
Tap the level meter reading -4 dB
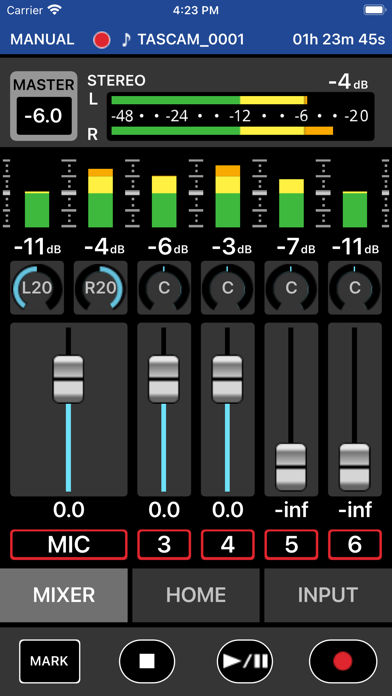click(100, 198)
